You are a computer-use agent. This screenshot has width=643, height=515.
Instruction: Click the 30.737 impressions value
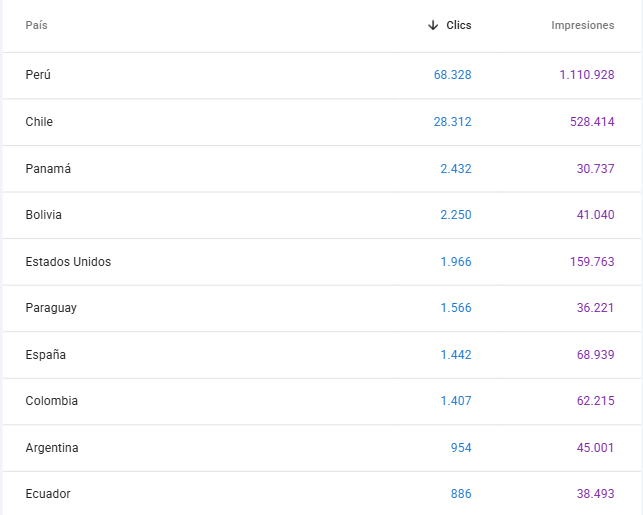coord(595,169)
